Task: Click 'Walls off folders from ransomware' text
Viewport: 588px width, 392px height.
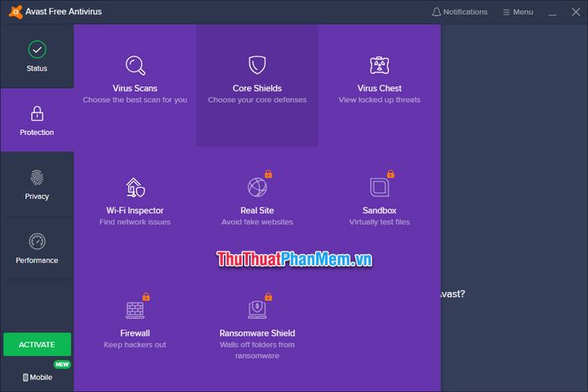Action: coord(257,350)
